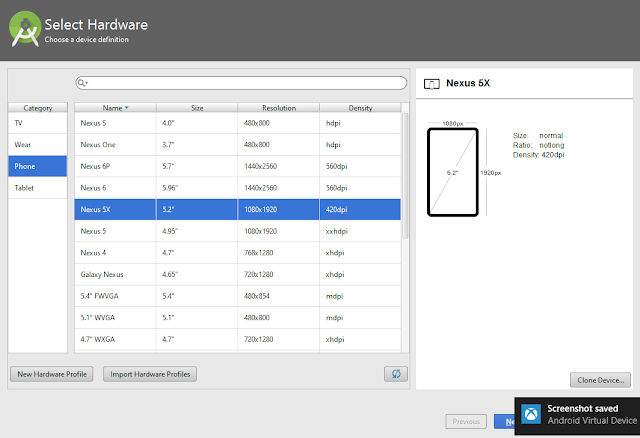Screen dimensions: 640x438
Task: Select the Nexus 6P device row
Action: (x=238, y=166)
